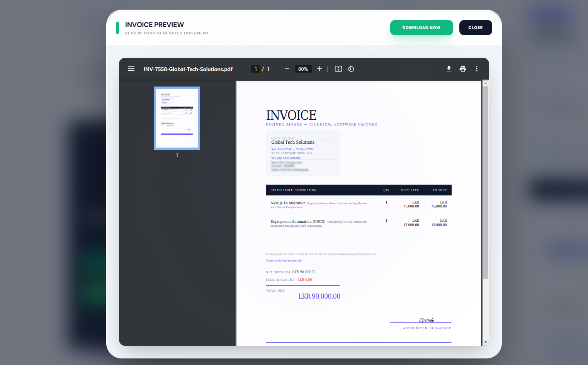This screenshot has width=588, height=365.
Task: Click the Next.js 14 Migration line item
Action: pos(288,203)
